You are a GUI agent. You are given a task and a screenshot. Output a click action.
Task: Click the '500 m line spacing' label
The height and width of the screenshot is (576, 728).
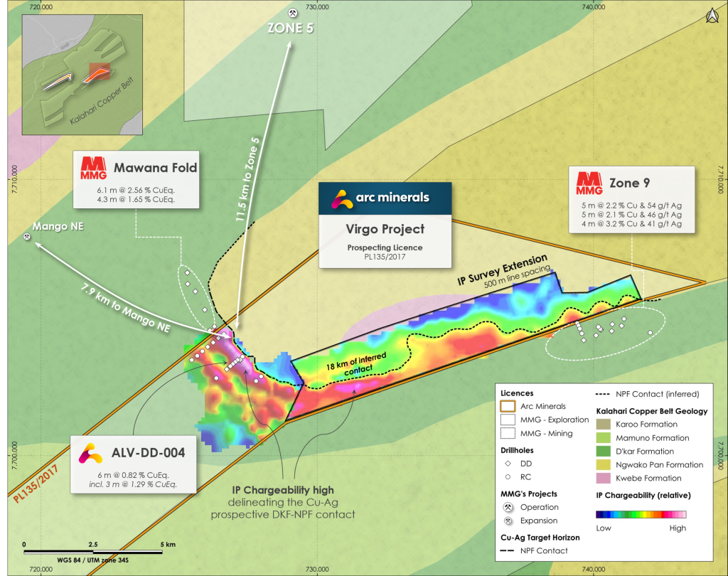(x=518, y=277)
